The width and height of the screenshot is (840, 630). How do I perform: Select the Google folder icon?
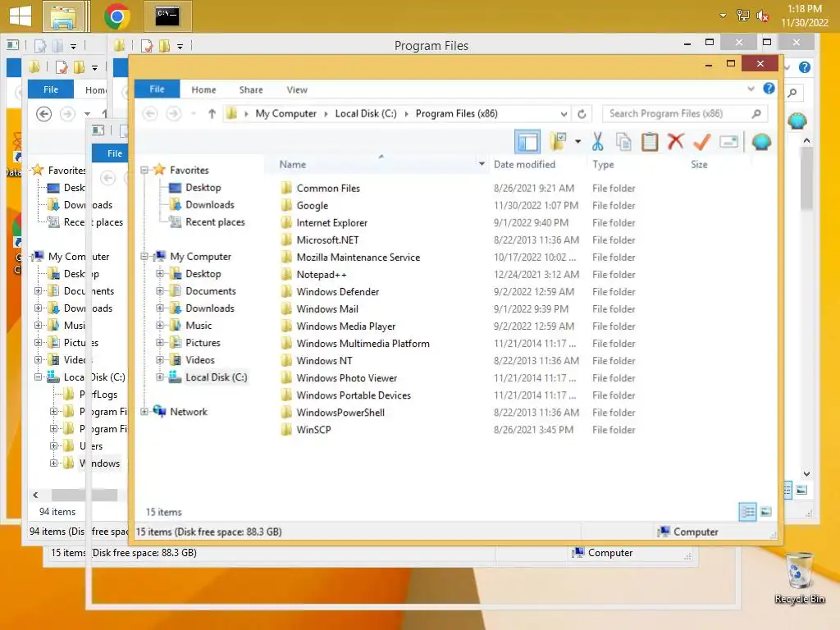pyautogui.click(x=286, y=205)
